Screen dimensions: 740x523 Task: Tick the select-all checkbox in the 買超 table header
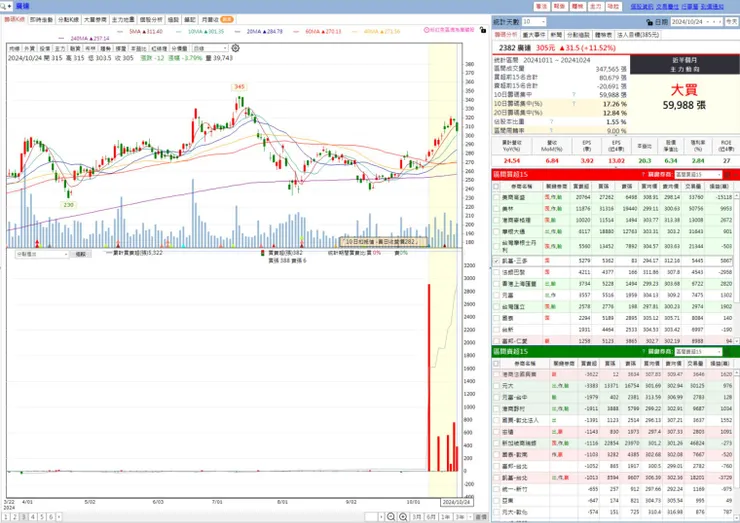click(x=496, y=186)
